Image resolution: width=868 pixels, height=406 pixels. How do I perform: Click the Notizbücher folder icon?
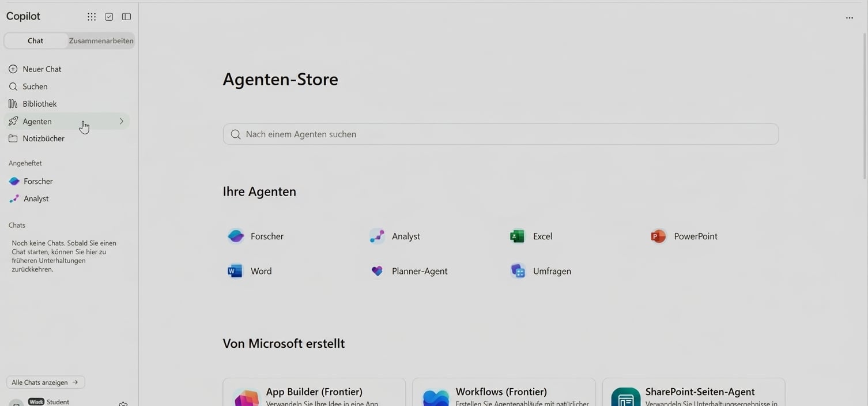point(13,138)
